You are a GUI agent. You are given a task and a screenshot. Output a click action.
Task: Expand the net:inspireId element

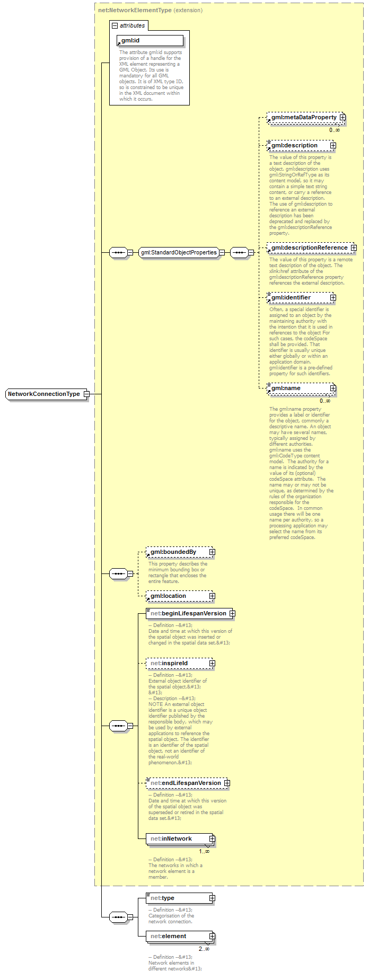coord(212,664)
